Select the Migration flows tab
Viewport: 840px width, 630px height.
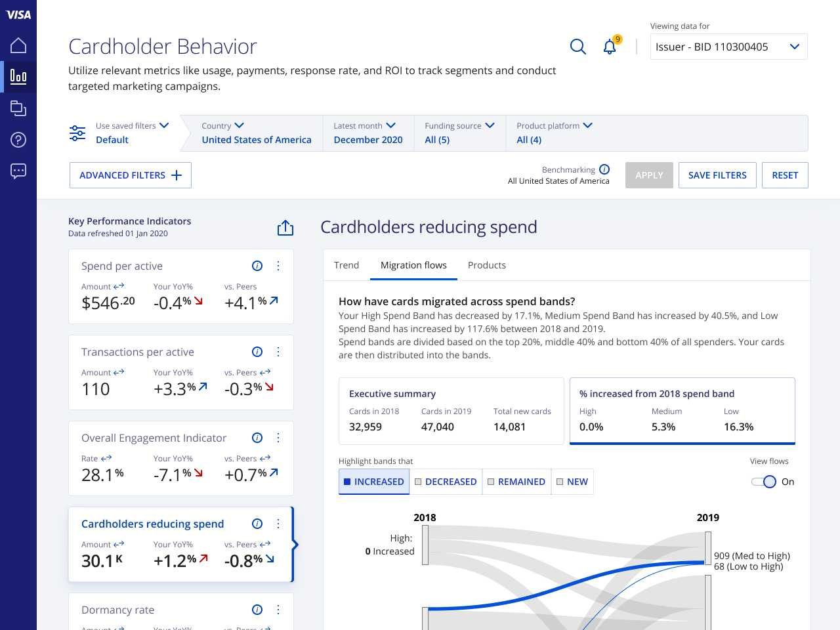click(413, 265)
